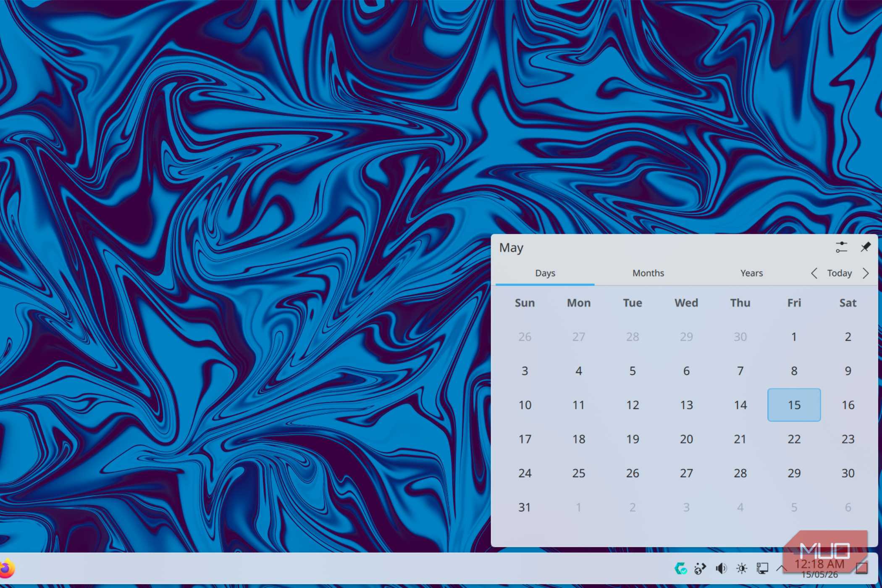Open Firefox from the taskbar
The image size is (882, 588).
coord(7,569)
